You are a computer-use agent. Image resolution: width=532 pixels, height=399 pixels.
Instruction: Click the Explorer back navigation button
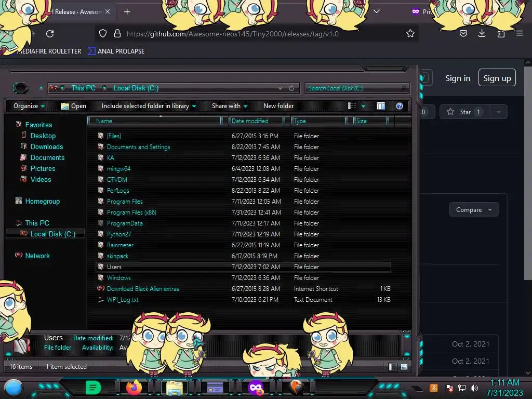pos(21,88)
